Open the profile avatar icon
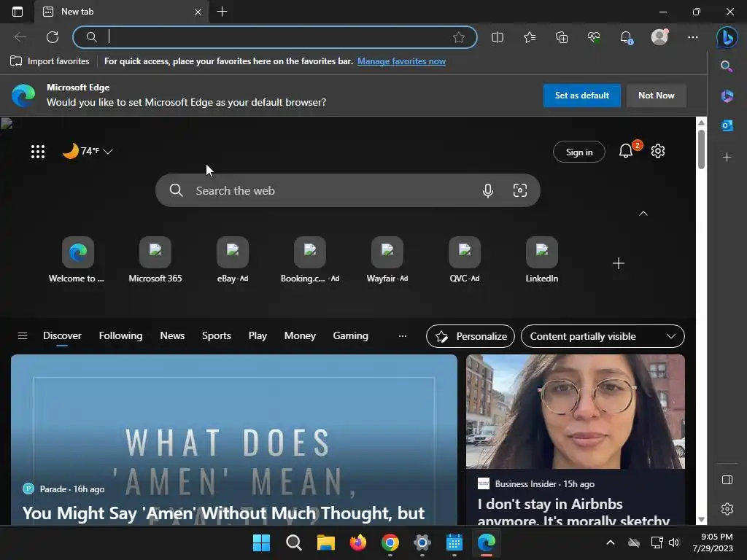The image size is (747, 560). click(x=659, y=37)
